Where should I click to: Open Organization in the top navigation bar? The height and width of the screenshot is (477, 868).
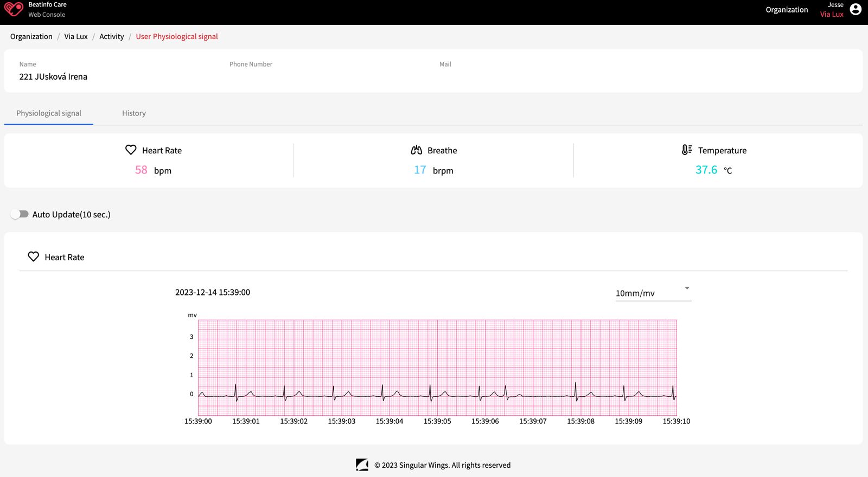pyautogui.click(x=787, y=10)
